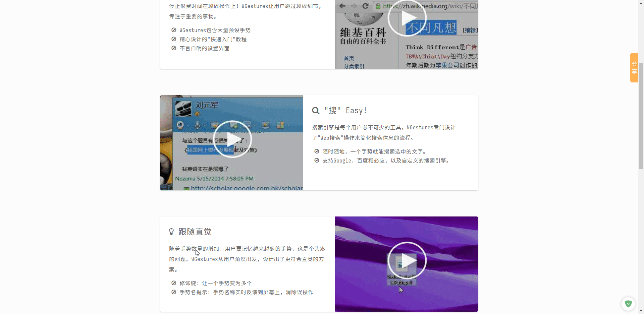
Task: Click text 不言自明的设置界面
Action: 205,48
